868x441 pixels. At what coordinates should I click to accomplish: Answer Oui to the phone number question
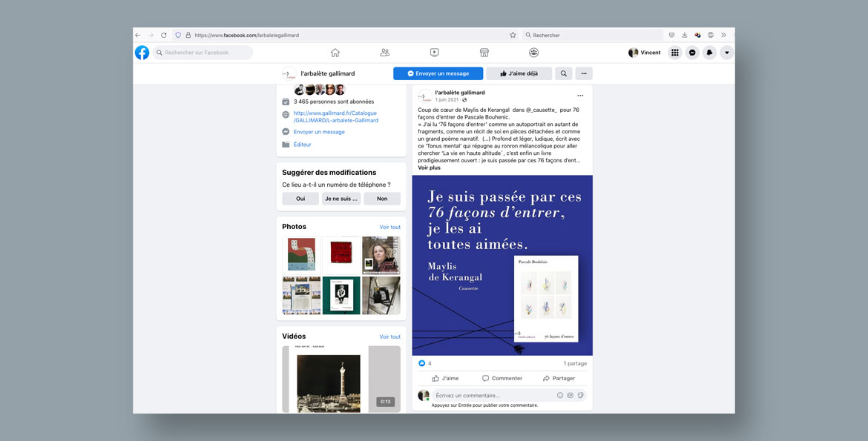300,199
